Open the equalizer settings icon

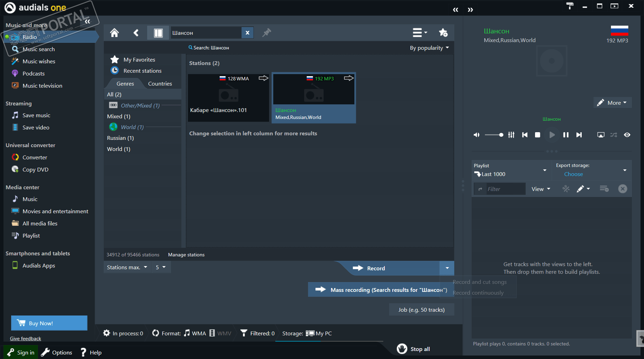[x=511, y=135]
